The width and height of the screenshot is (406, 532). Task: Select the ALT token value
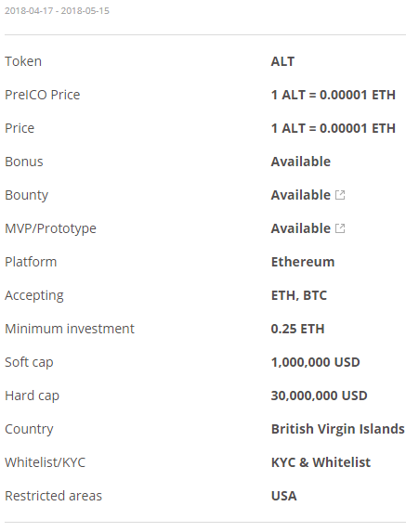point(282,61)
